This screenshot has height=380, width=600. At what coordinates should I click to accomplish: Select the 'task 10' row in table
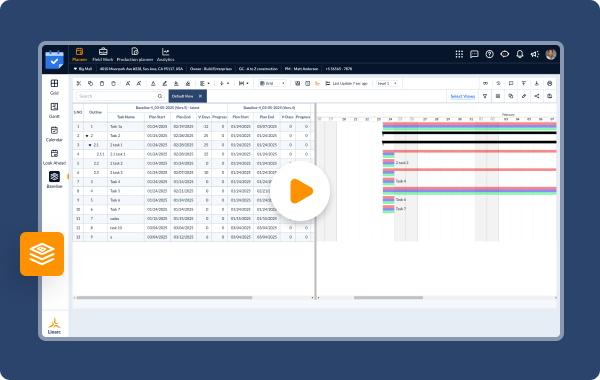pos(193,228)
